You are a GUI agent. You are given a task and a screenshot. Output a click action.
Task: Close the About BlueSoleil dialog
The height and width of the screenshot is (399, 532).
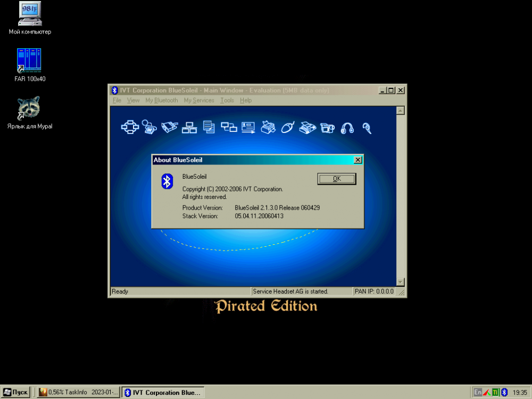coord(358,160)
